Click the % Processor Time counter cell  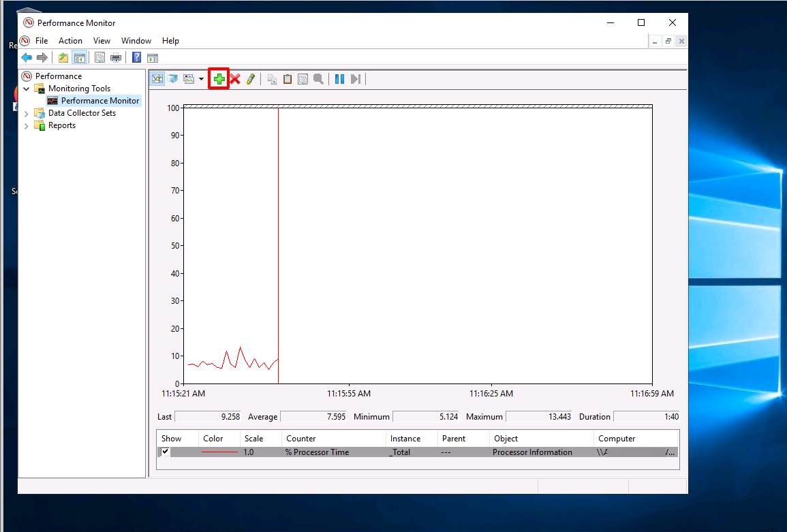(x=318, y=452)
